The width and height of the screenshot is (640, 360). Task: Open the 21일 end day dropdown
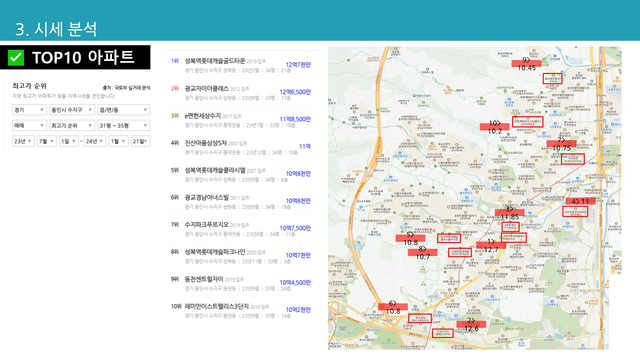[140, 141]
